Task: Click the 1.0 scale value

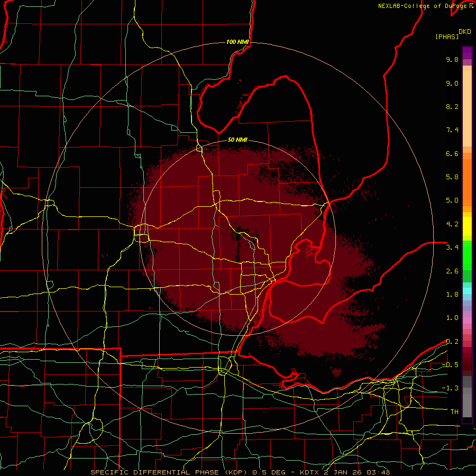Action: point(452,318)
